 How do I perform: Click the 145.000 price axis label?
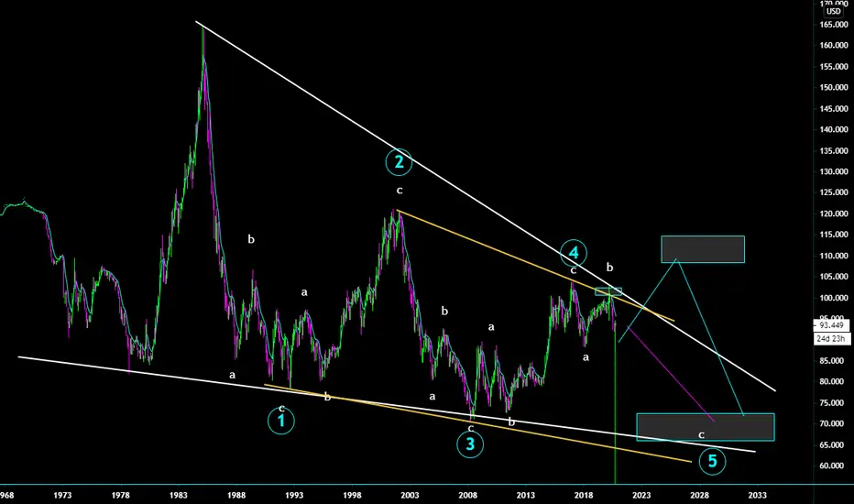834,108
